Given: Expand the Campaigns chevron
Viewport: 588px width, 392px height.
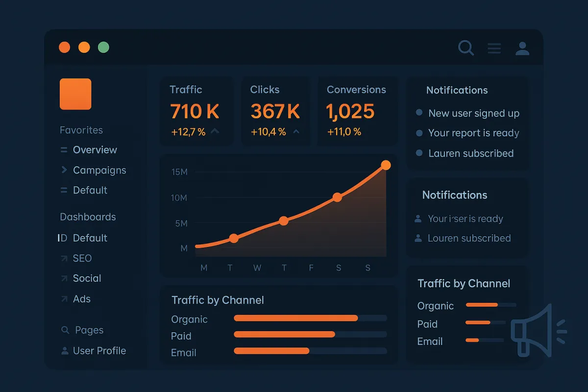Looking at the screenshot, I should coord(64,170).
